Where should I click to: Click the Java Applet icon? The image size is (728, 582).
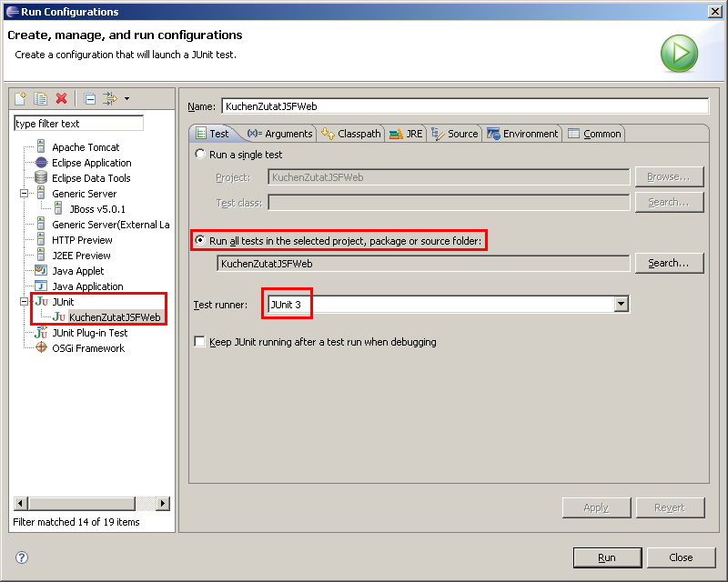(41, 270)
